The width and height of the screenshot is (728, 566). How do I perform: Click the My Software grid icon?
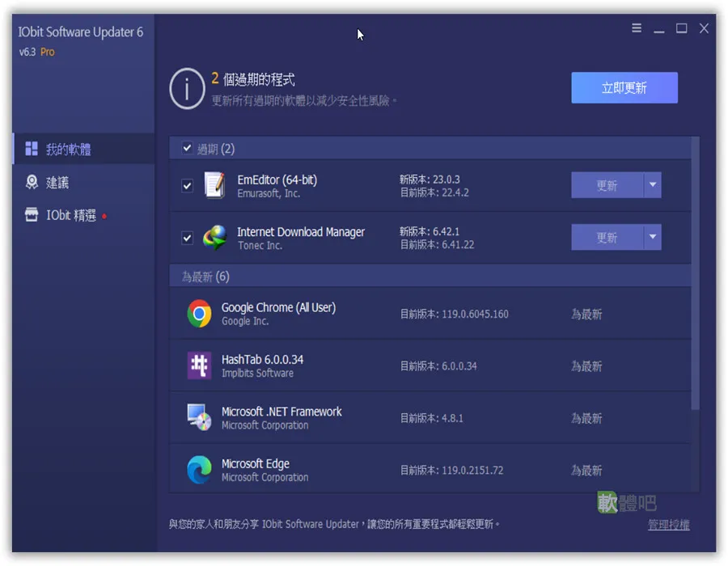pos(32,149)
